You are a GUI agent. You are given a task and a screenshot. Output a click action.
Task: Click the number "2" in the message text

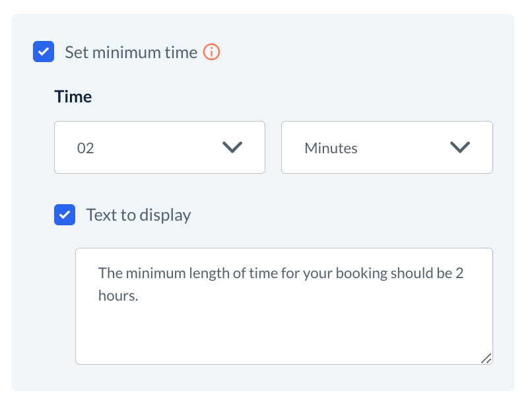click(459, 273)
